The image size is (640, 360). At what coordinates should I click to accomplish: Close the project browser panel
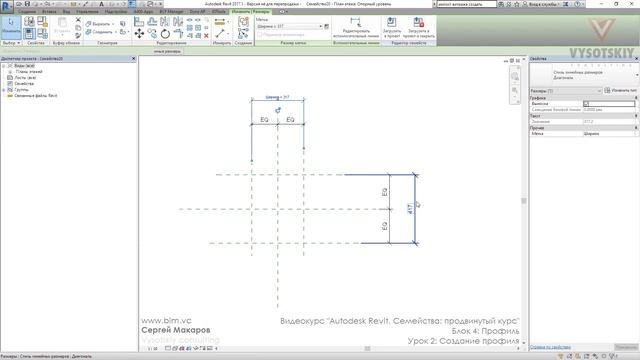133,59
